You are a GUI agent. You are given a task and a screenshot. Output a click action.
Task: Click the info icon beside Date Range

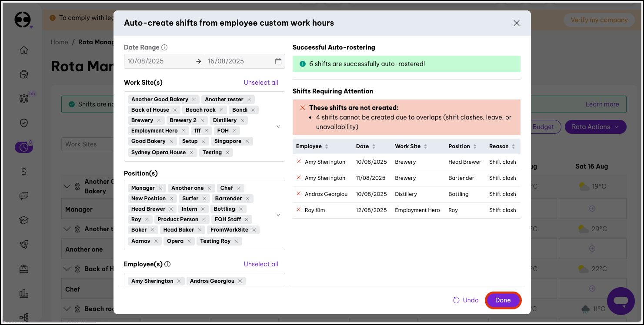tap(164, 47)
